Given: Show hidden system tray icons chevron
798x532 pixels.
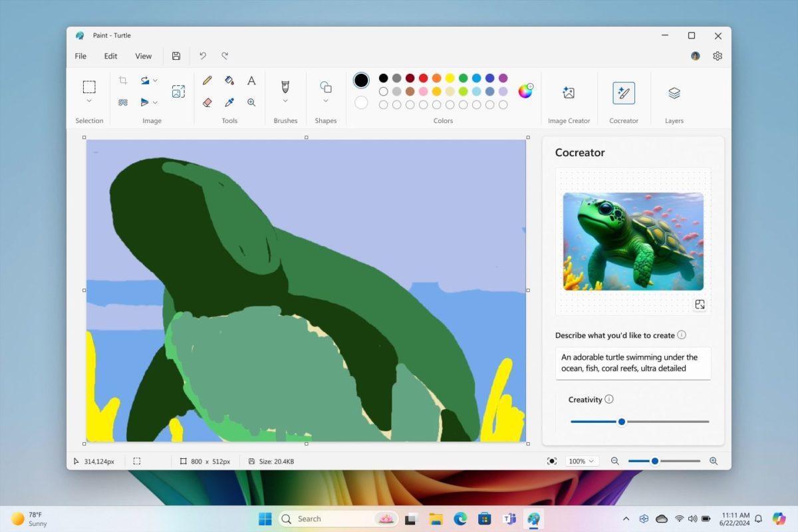Looking at the screenshot, I should [x=626, y=519].
